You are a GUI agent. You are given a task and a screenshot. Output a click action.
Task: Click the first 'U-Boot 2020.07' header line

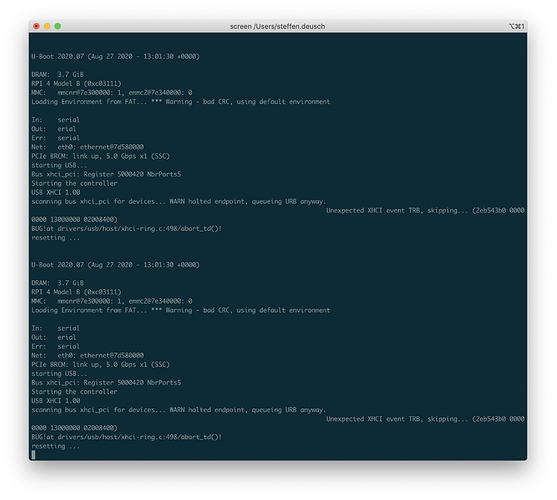point(115,56)
